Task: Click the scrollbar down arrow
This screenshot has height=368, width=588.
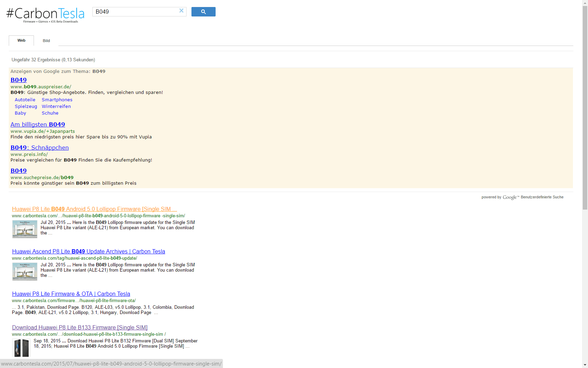Action: pyautogui.click(x=585, y=365)
